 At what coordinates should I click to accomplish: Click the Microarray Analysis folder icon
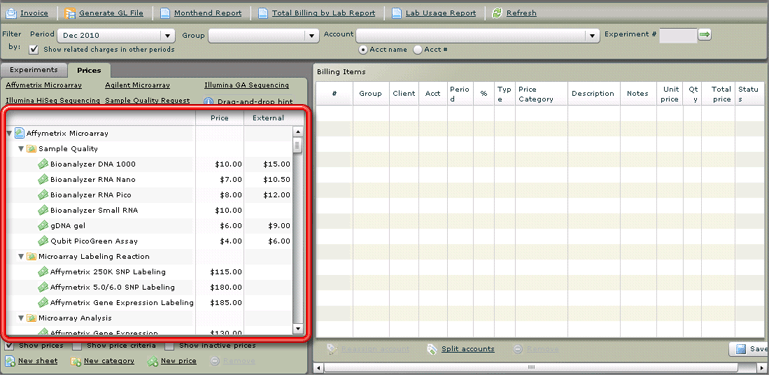click(x=31, y=318)
